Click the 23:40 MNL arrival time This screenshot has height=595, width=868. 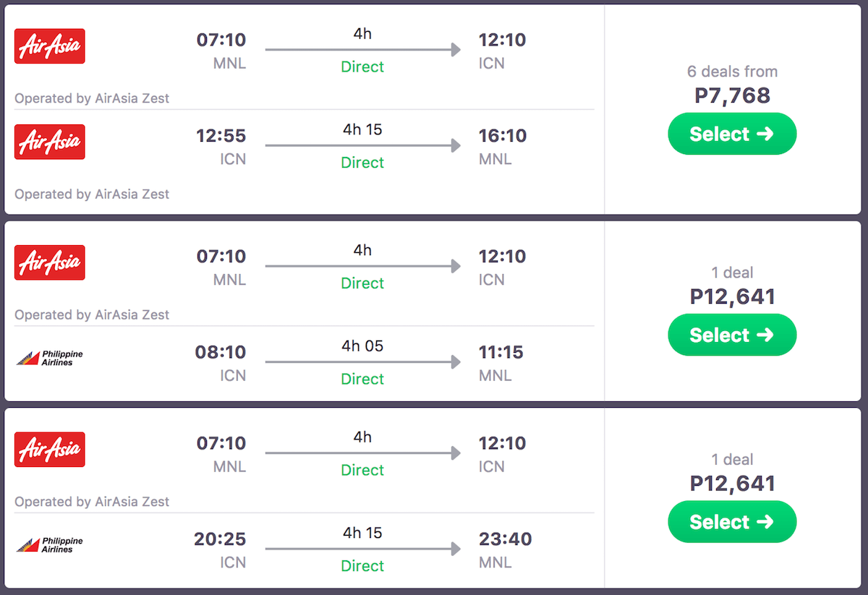tap(505, 539)
